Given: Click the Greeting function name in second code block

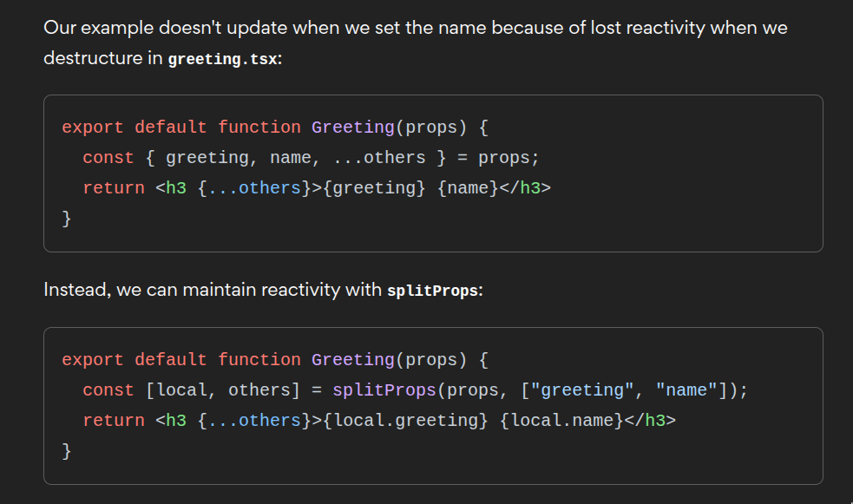Looking at the screenshot, I should 352,360.
